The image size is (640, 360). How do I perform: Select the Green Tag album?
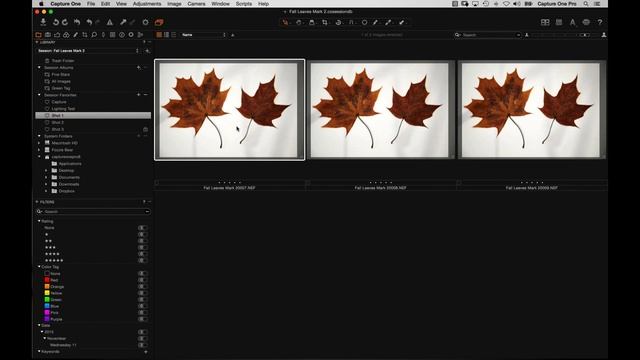[61, 88]
